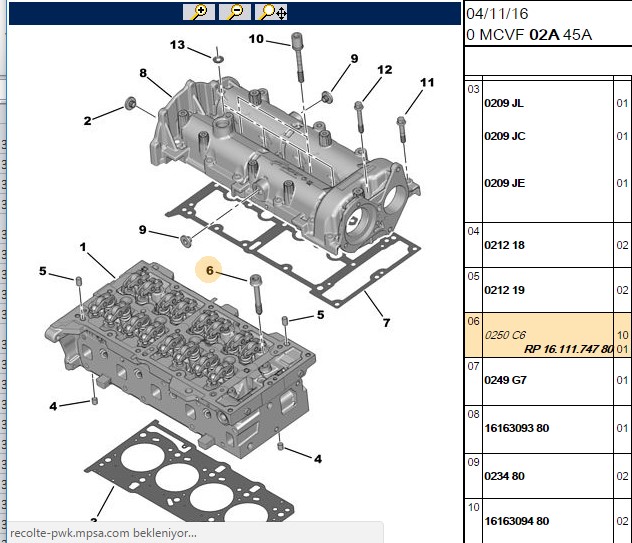Click callout number 2 in diagram
Image resolution: width=632 pixels, height=543 pixels.
point(87,121)
